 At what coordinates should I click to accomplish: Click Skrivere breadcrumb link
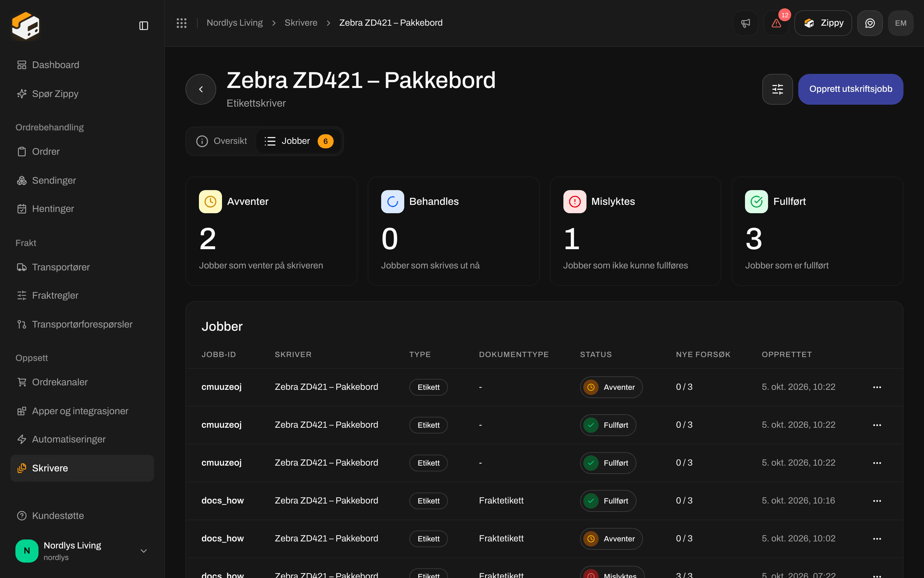coord(301,23)
